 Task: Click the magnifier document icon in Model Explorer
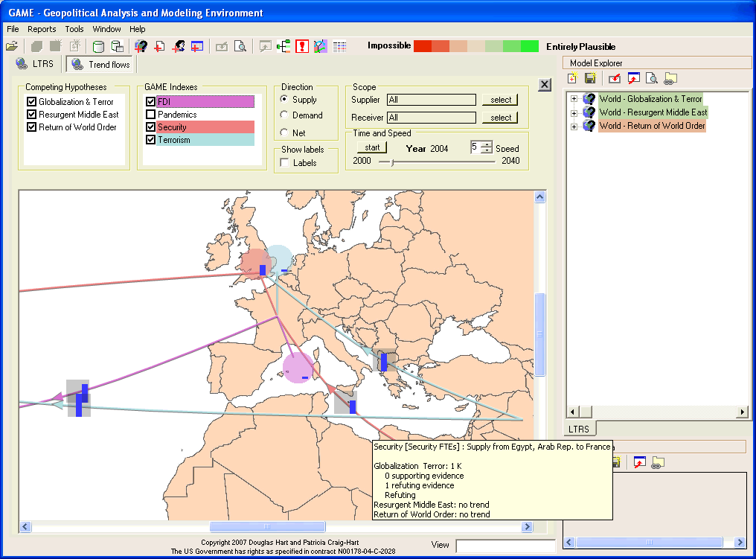[651, 78]
